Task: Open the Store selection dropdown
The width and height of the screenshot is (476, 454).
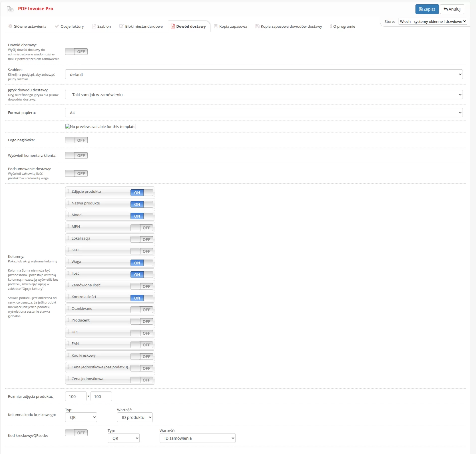Action: [x=433, y=21]
